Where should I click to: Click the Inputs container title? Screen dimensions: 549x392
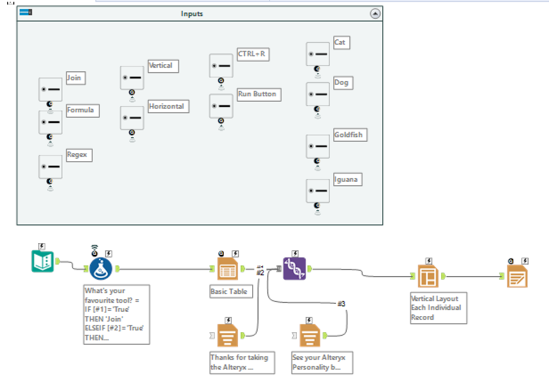(x=192, y=14)
